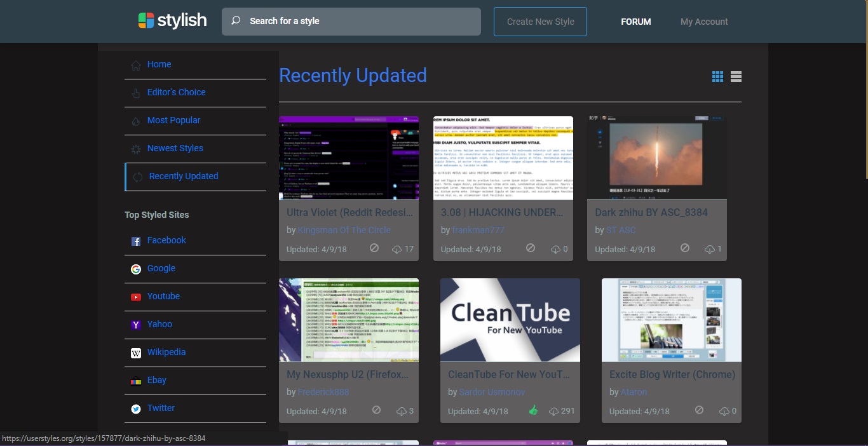Image resolution: width=868 pixels, height=446 pixels.
Task: Click My Nexusphp download cloud icon
Action: 402,411
